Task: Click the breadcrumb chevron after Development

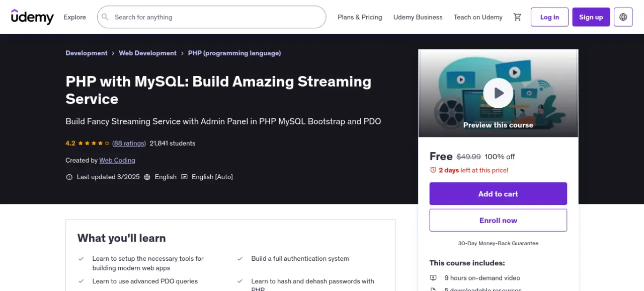Action: click(113, 53)
